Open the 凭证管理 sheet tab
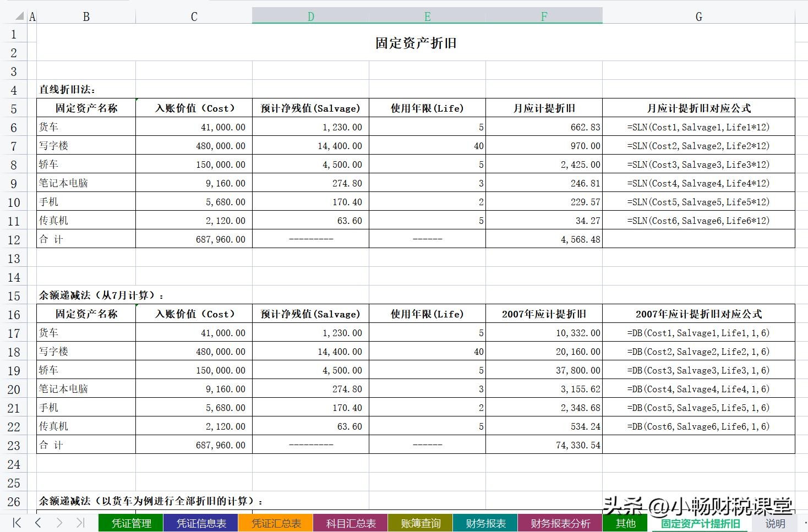 point(131,523)
